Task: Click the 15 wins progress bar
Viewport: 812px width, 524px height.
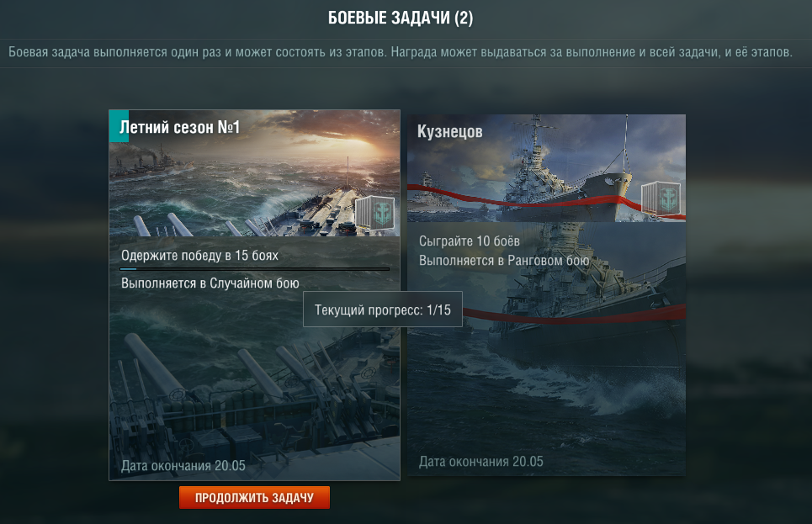Action: click(254, 269)
